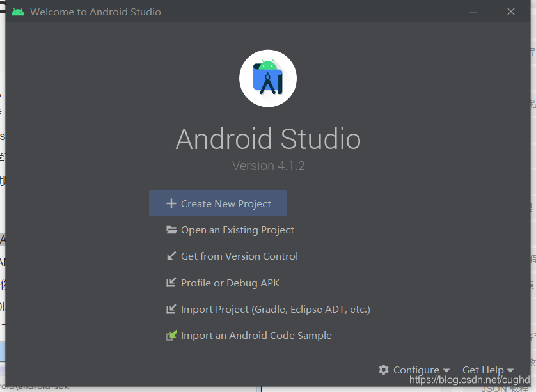
Task: Click the arrow next to Get Help
Action: click(x=510, y=371)
